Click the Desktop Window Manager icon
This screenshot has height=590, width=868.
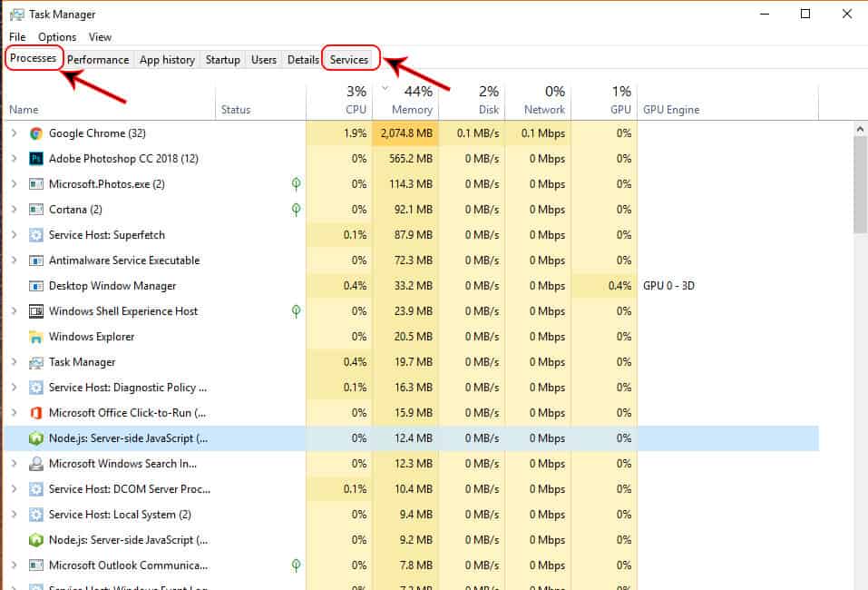(36, 286)
